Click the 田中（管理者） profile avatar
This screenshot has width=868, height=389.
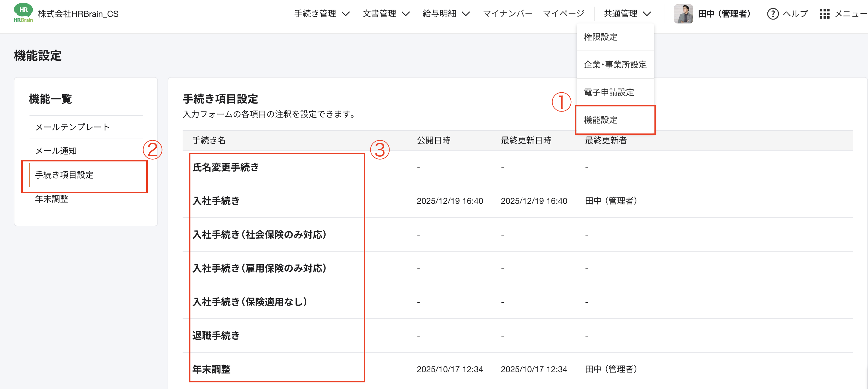[684, 14]
